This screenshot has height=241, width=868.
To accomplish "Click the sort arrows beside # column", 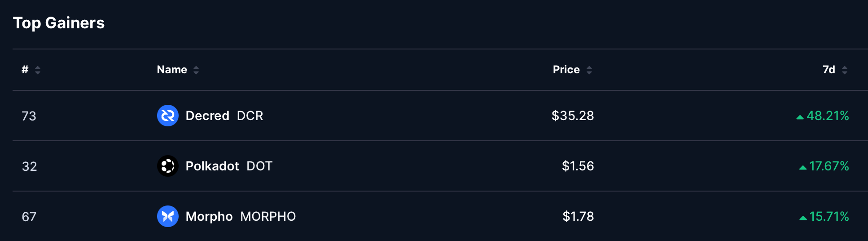I will coord(38,70).
